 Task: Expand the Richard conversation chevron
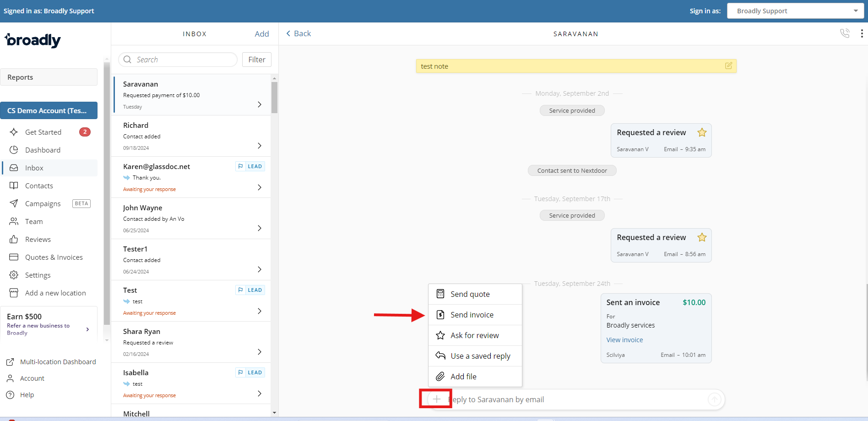(x=260, y=146)
